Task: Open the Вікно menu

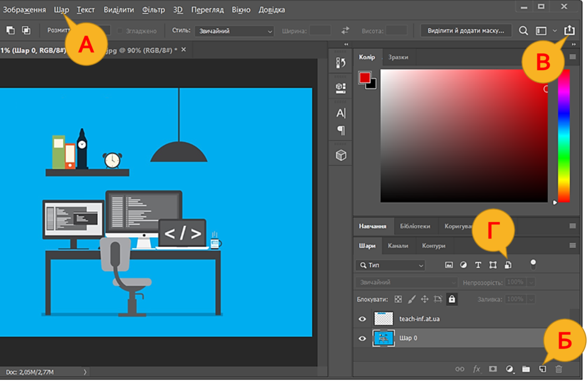Action: pyautogui.click(x=241, y=10)
